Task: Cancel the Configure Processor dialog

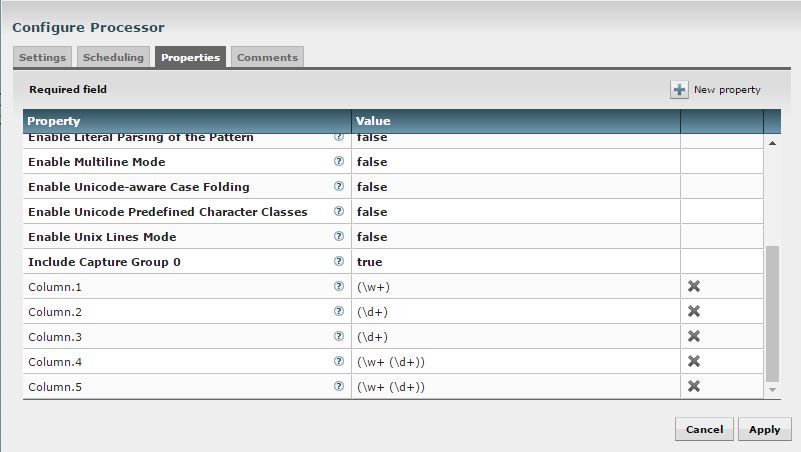Action: coord(704,429)
